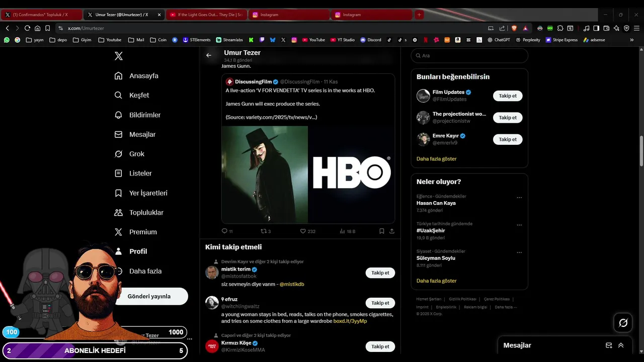Open Coin bookmarks folder

click(x=158, y=40)
